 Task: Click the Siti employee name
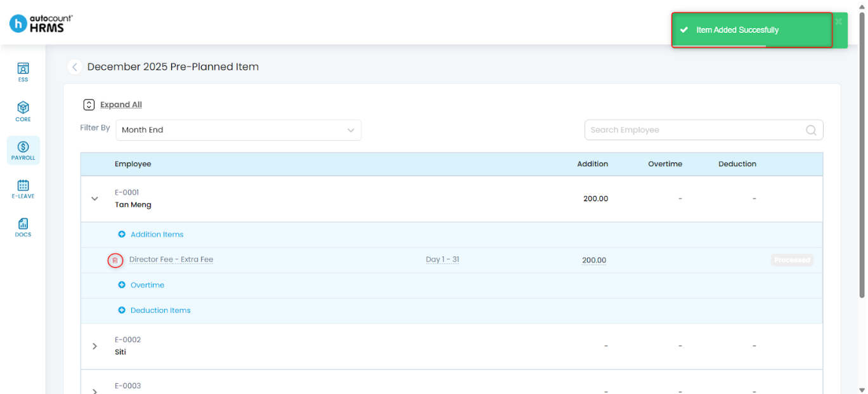coord(120,352)
